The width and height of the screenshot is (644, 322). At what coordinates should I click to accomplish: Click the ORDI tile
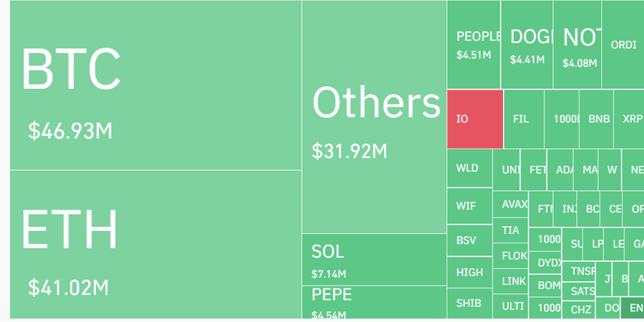623,44
